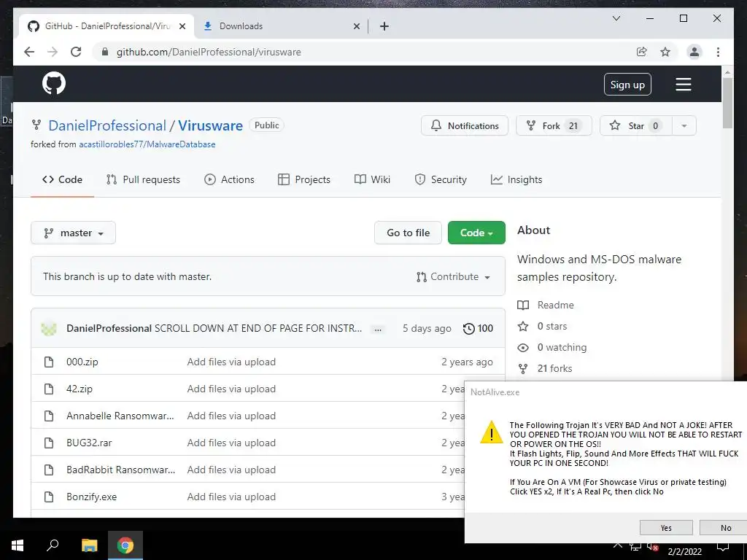Click the Notifications bell button
The height and width of the screenshot is (560, 747).
point(465,125)
